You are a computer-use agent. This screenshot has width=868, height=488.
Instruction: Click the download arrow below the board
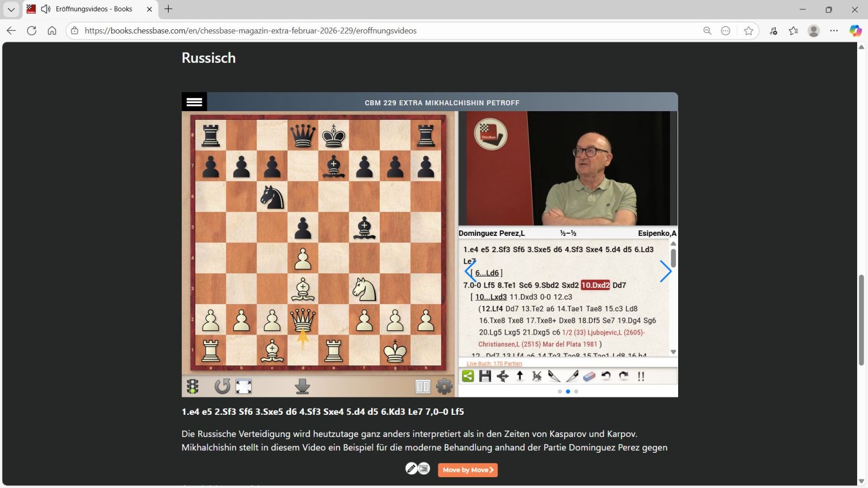pyautogui.click(x=302, y=386)
